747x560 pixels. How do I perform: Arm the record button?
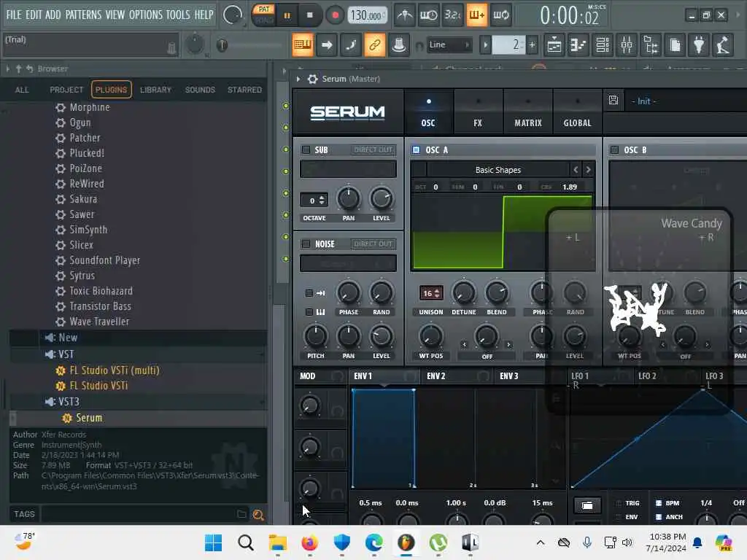coord(335,15)
